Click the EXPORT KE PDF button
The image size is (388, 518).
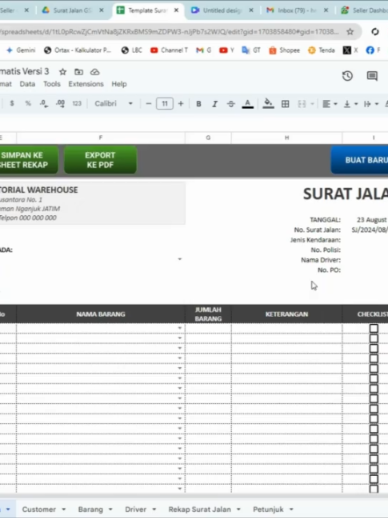coord(100,160)
